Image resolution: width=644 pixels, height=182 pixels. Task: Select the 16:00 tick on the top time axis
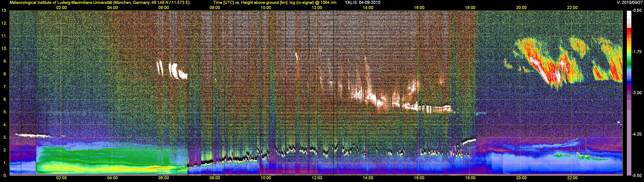click(x=419, y=8)
